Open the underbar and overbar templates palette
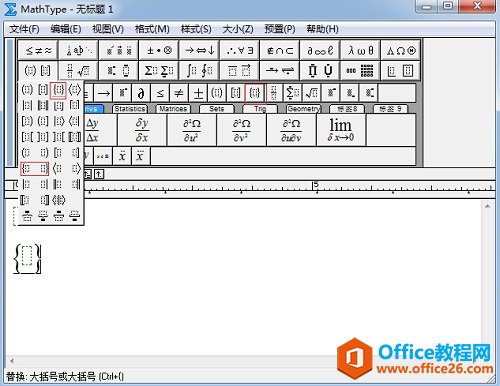The height and width of the screenshot is (386, 500). 239,70
